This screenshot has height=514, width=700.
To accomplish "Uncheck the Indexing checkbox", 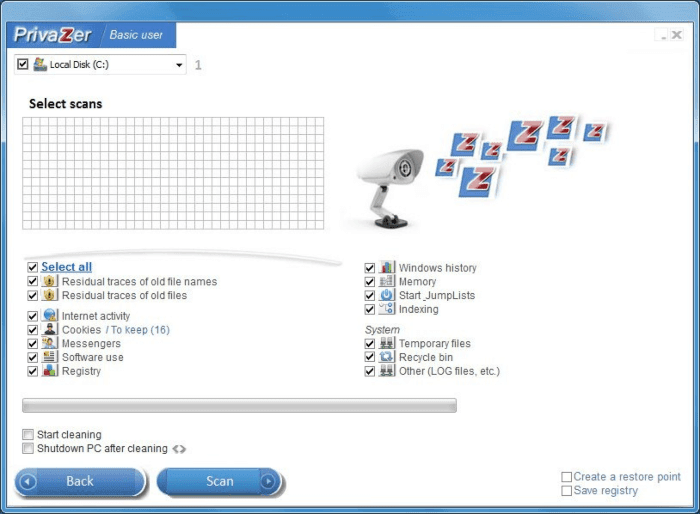I will point(369,309).
